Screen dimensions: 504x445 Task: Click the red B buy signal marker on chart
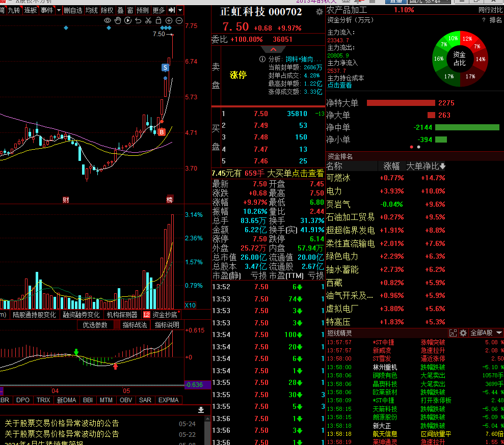162,132
